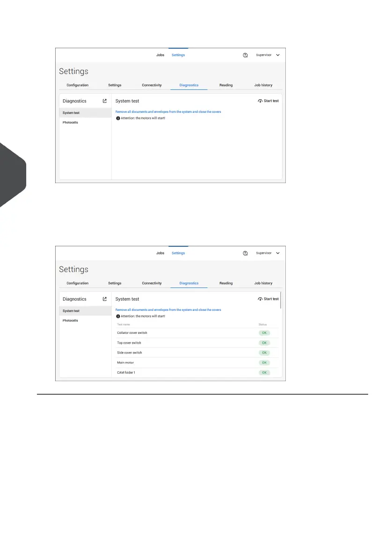
Task: Click Diagnostics pop-out icon in upper screenshot
Action: (x=104, y=101)
